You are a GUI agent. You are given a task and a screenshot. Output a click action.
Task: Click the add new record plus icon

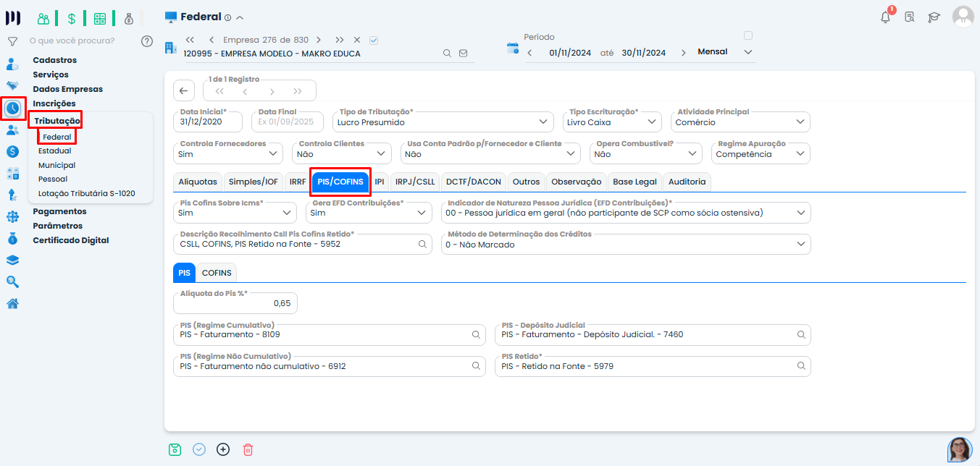(x=223, y=449)
